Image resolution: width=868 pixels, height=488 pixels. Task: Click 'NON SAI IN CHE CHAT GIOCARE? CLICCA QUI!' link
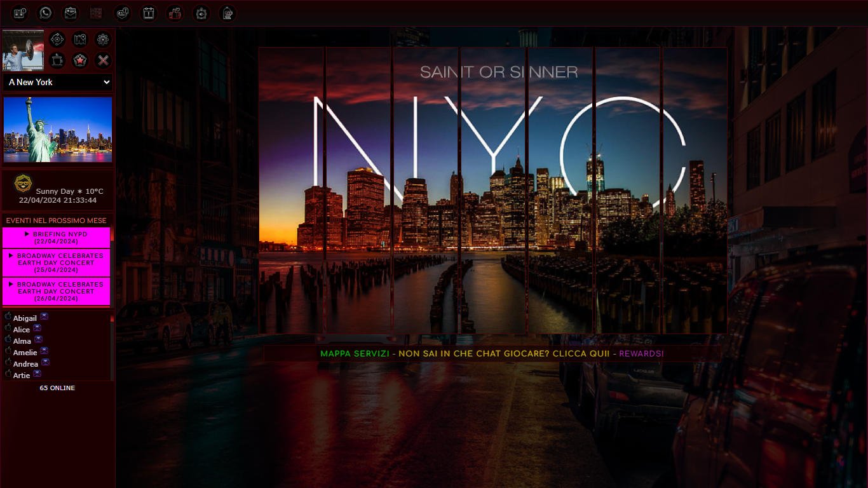[504, 353]
